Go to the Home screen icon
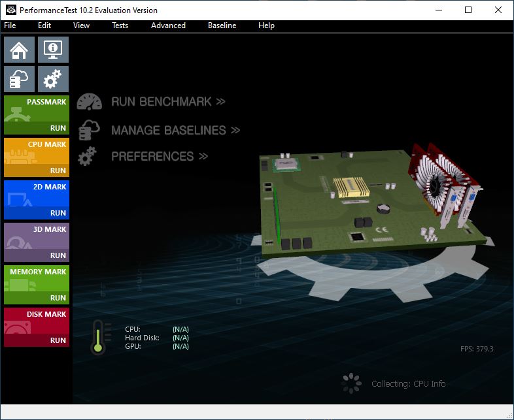 click(19, 50)
